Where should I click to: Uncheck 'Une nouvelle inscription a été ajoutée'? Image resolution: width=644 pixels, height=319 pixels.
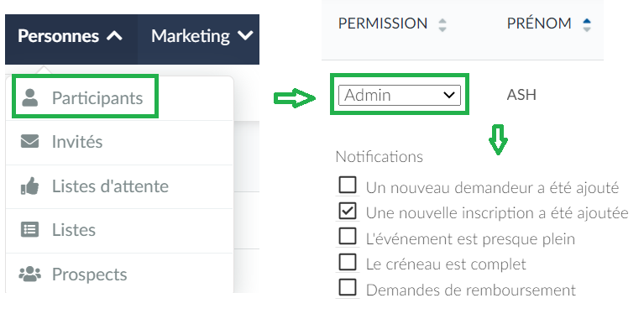click(x=348, y=211)
